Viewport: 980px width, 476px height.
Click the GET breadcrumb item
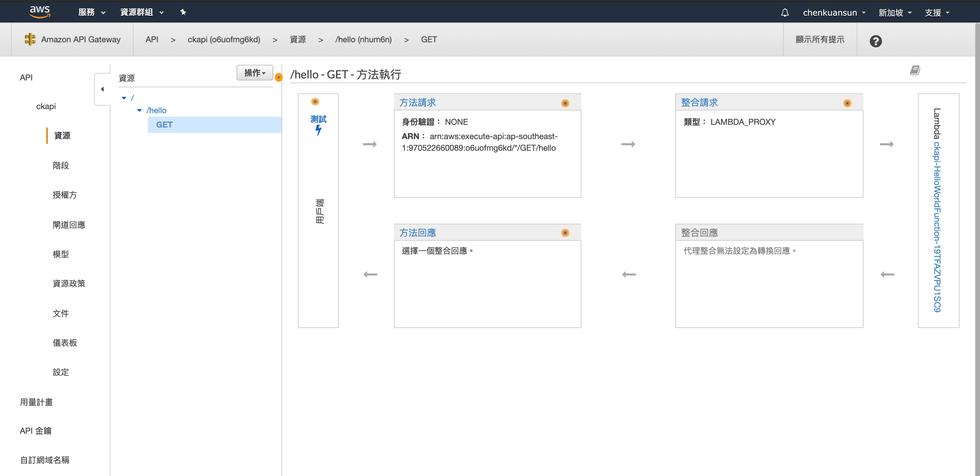[x=429, y=39]
